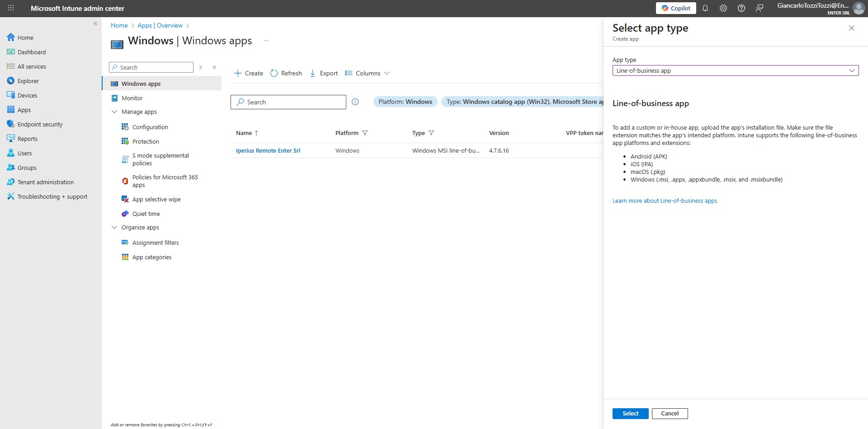This screenshot has width=868, height=429.
Task: Open Learn more about Line-of-business apps
Action: 665,201
